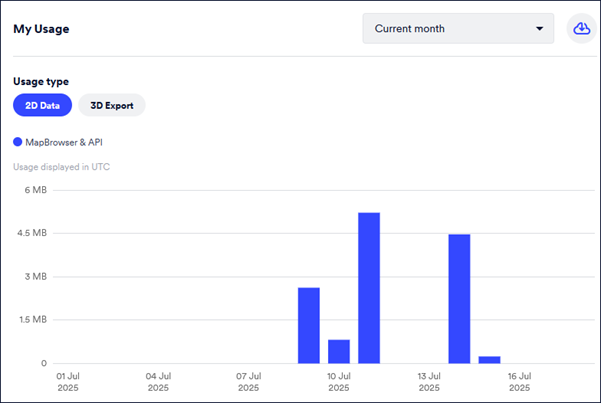
Task: Click the 07 Jul 2025 date label
Action: coord(248,382)
